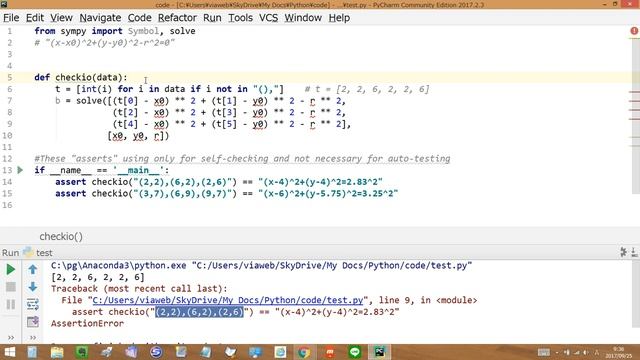Click the 'AssertionError' console text
The width and height of the screenshot is (640, 360).
point(87,324)
